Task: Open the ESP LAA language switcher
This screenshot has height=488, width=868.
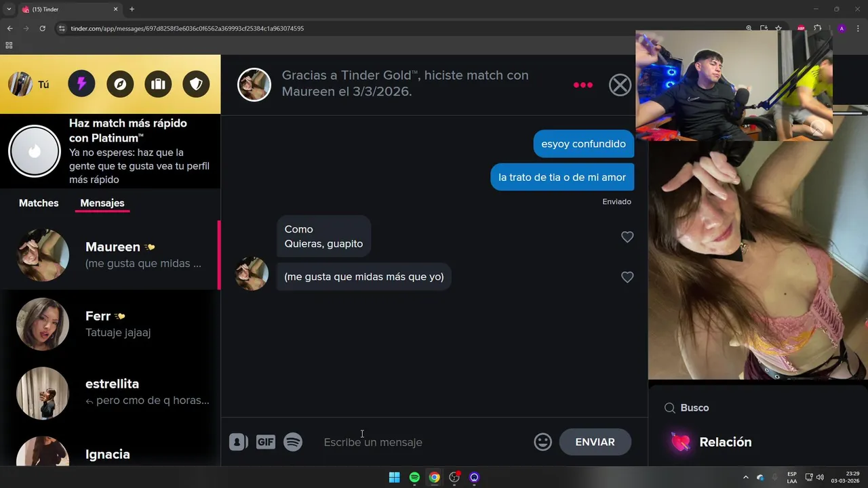Action: 792,477
